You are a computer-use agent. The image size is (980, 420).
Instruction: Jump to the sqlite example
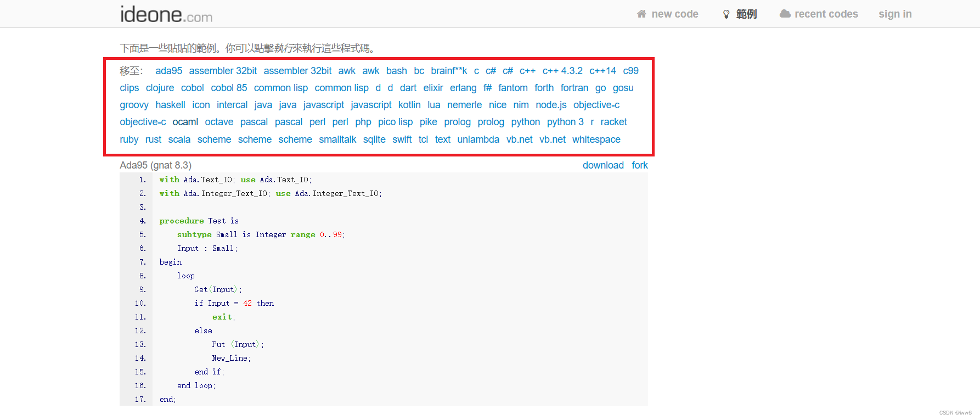(x=374, y=139)
